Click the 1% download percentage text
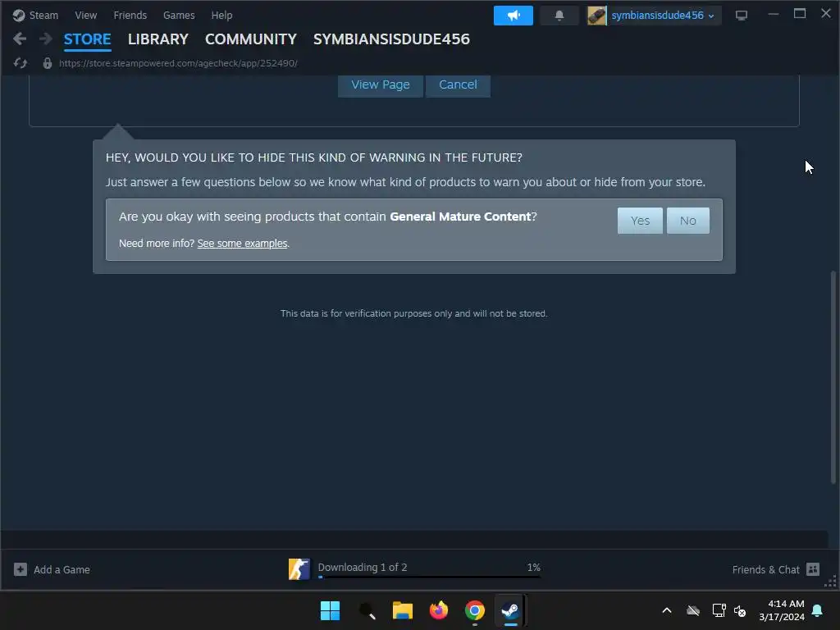The image size is (840, 630). tap(533, 568)
